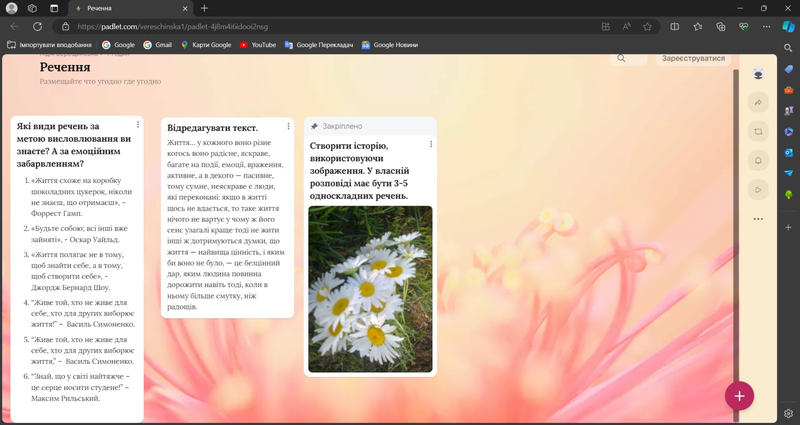Image resolution: width=800 pixels, height=425 pixels.
Task: Open the apps grid icon in address bar
Action: [606, 27]
